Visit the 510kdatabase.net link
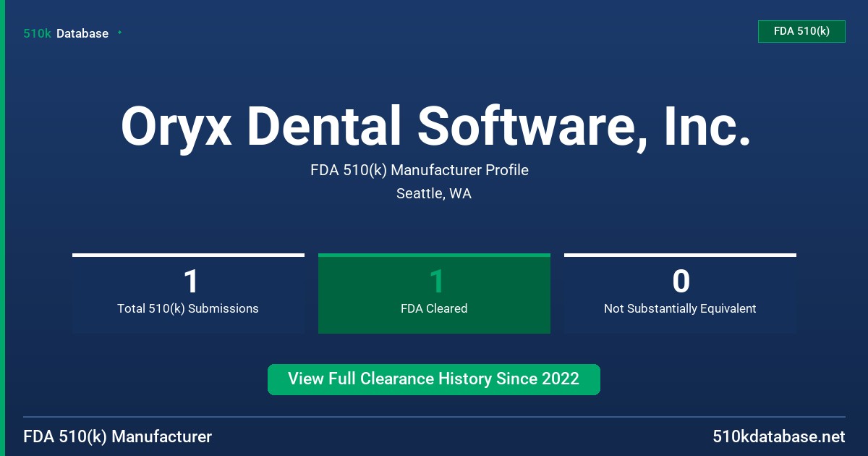This screenshot has height=456, width=868. click(x=779, y=436)
